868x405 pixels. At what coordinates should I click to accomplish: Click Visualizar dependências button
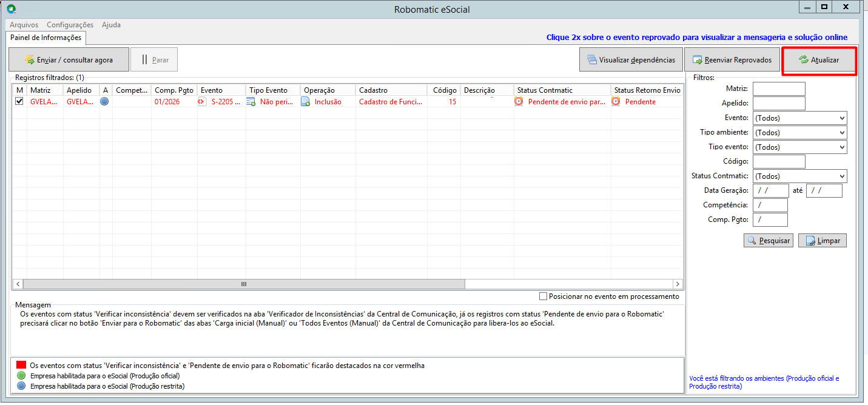pyautogui.click(x=631, y=60)
